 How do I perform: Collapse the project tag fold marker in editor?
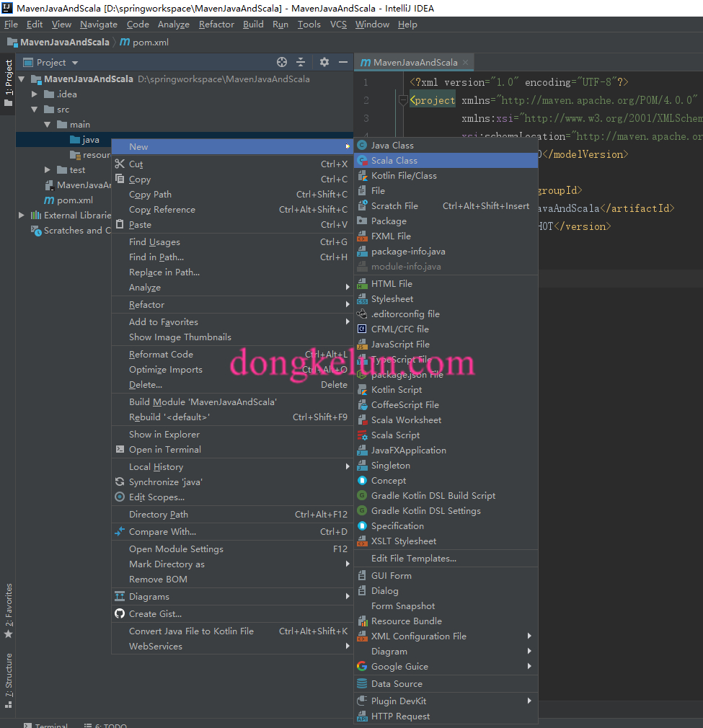pyautogui.click(x=403, y=99)
